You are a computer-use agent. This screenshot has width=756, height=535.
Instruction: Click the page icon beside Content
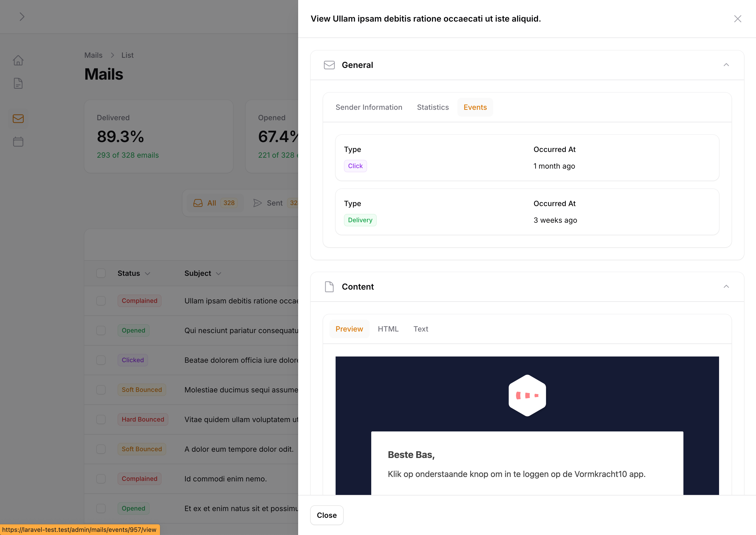(x=329, y=286)
